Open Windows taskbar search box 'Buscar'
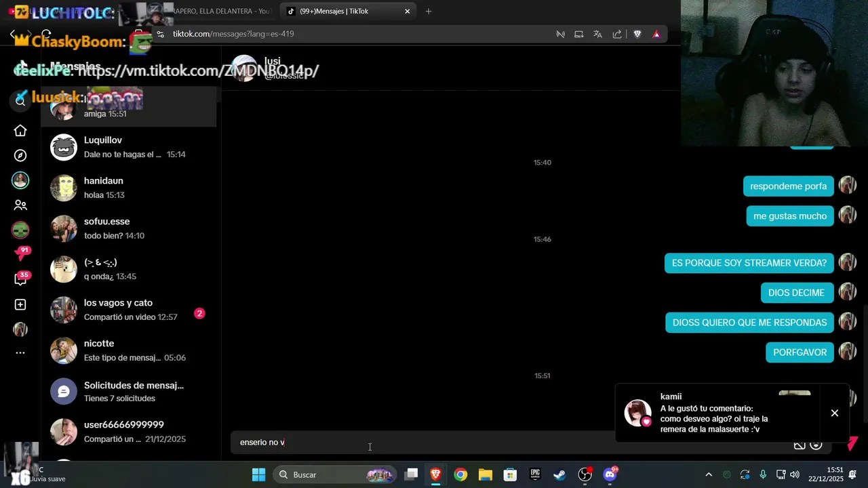Screen dimensions: 868x488 pyautogui.click(x=334, y=474)
